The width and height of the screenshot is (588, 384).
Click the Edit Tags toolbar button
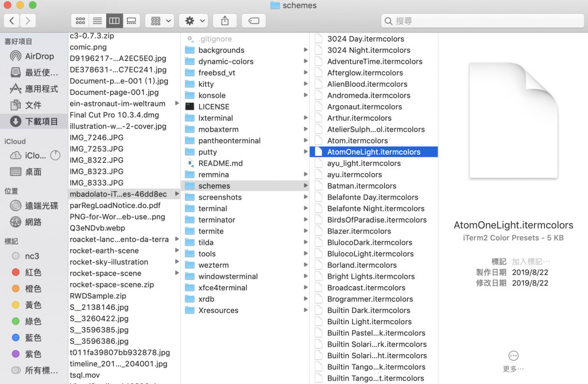[254, 21]
